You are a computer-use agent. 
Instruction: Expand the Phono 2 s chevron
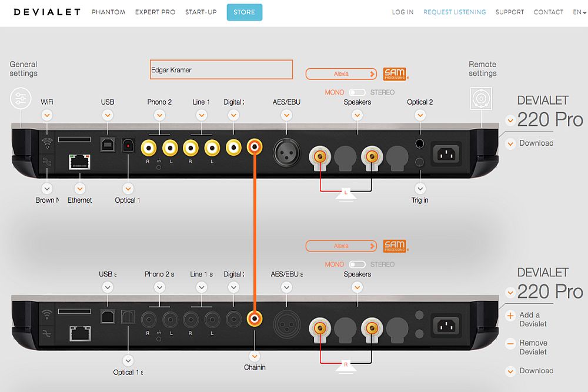160,287
